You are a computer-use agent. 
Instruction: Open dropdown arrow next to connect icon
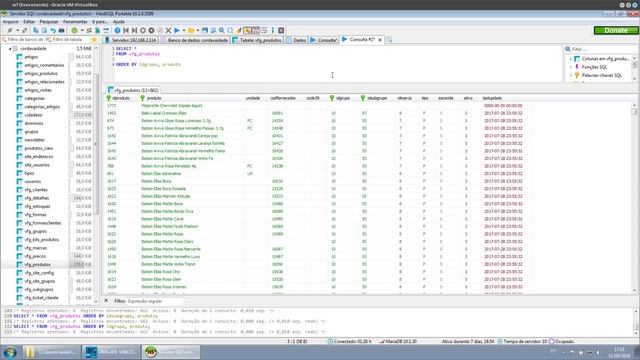(x=17, y=31)
